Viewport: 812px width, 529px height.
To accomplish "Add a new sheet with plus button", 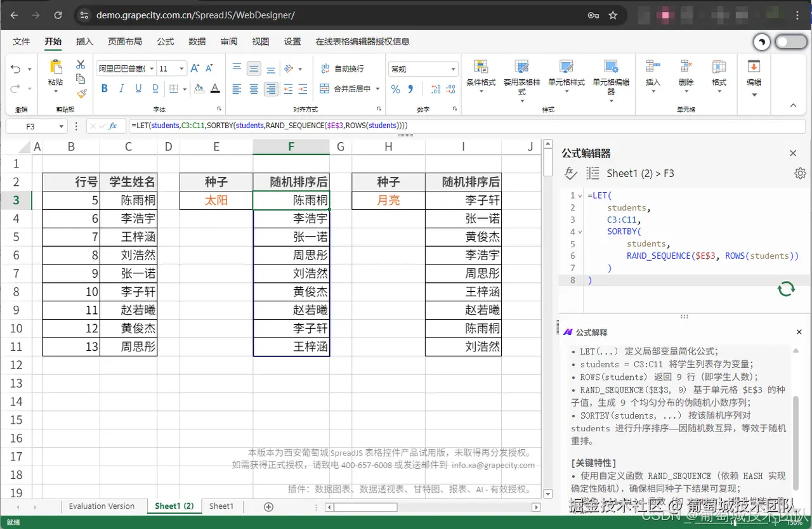I will pos(268,507).
